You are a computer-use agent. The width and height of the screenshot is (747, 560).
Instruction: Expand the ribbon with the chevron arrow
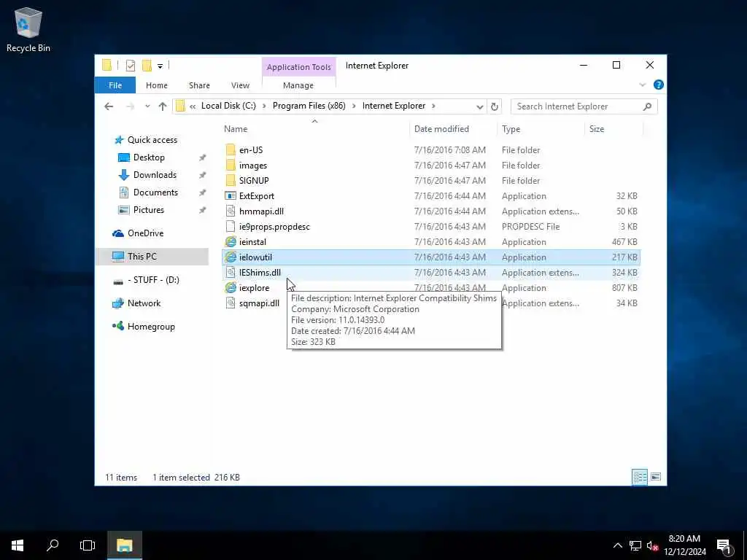pyautogui.click(x=642, y=85)
